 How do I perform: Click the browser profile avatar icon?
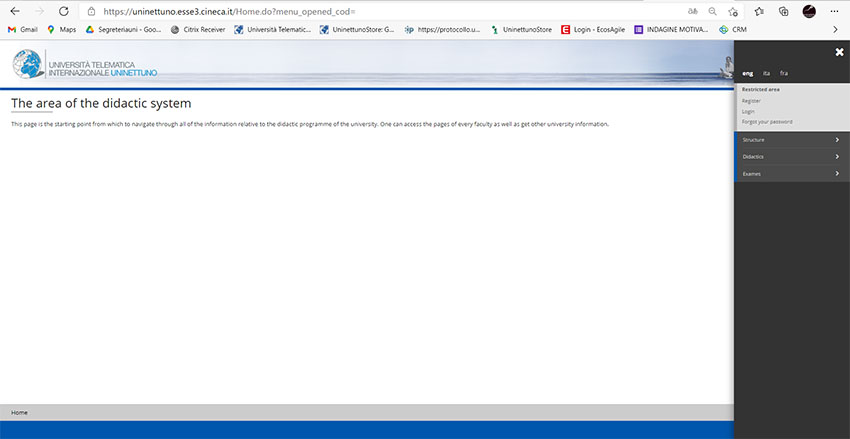809,11
